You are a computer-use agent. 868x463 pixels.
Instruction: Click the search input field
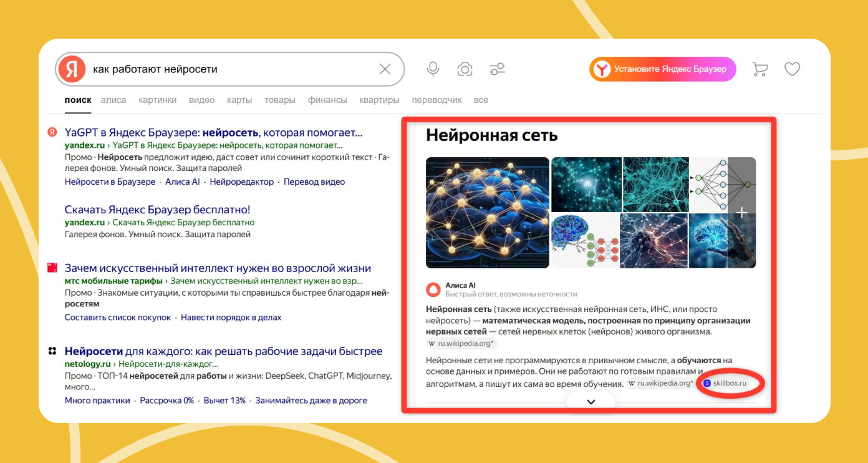tap(231, 69)
